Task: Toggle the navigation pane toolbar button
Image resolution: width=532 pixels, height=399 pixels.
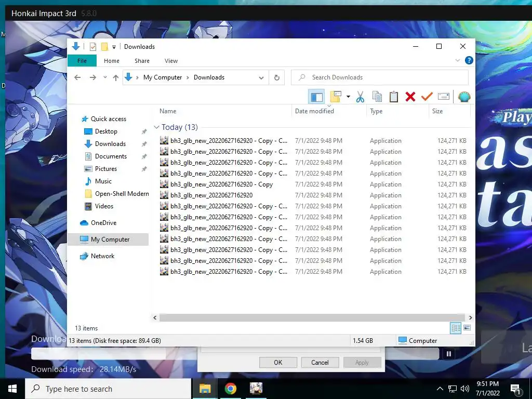Action: (316, 97)
